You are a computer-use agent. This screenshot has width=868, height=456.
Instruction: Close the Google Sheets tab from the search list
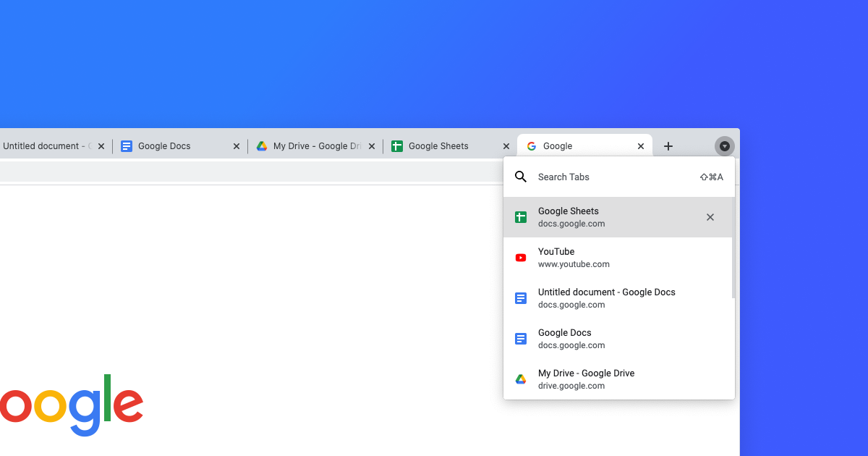[710, 216]
